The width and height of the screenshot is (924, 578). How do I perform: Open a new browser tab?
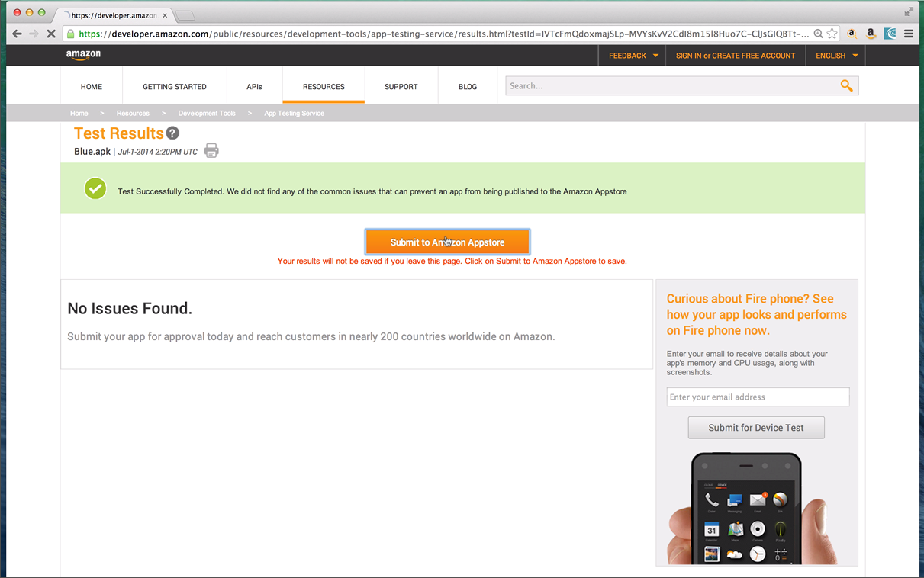(x=185, y=15)
